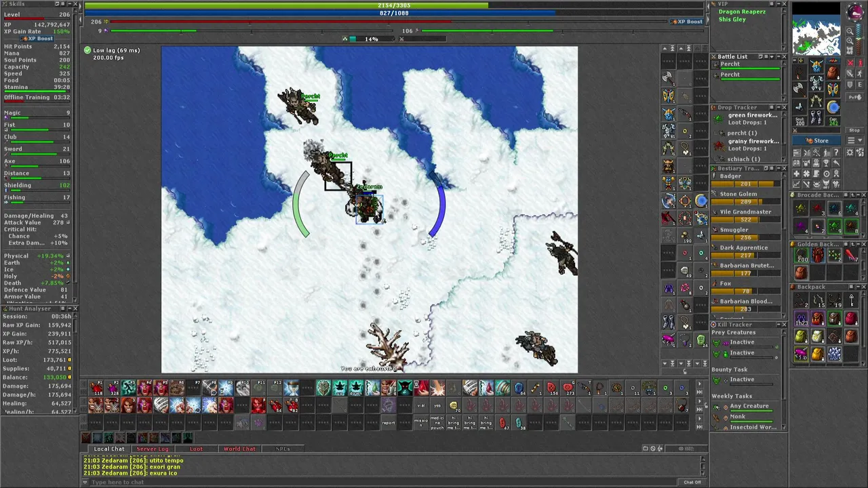
Task: Click the medicine pouch hotkey slot
Action: click(437, 423)
